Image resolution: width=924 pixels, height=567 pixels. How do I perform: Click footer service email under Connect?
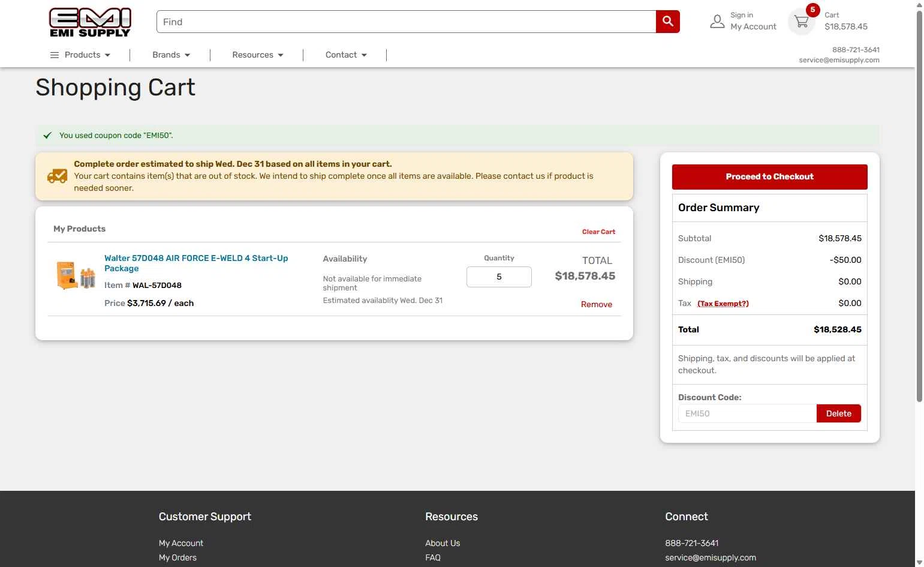711,557
